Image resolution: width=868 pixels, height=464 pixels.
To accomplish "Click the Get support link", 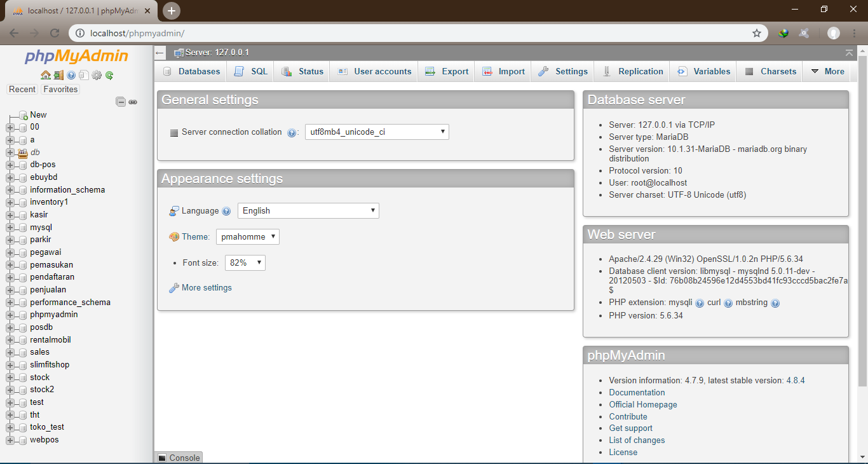I will coord(630,428).
